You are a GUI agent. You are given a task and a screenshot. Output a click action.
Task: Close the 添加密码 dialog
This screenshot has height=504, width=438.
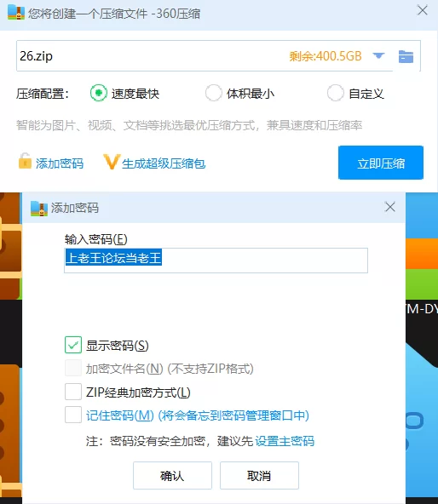[x=390, y=207]
